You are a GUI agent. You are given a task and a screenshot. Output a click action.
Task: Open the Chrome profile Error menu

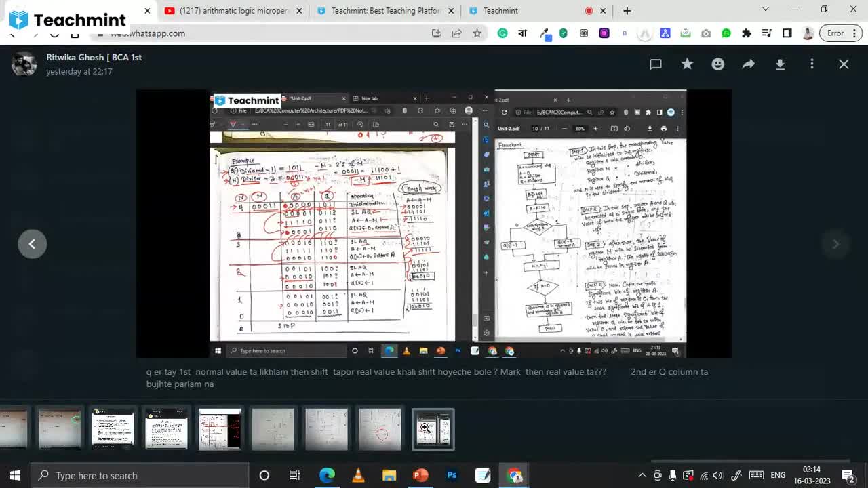[835, 33]
